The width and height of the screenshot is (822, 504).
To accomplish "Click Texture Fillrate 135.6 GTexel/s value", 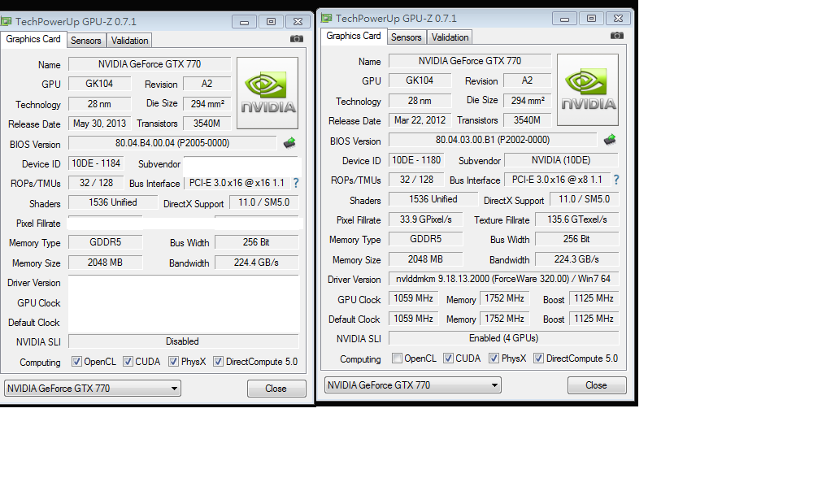I will click(x=577, y=219).
